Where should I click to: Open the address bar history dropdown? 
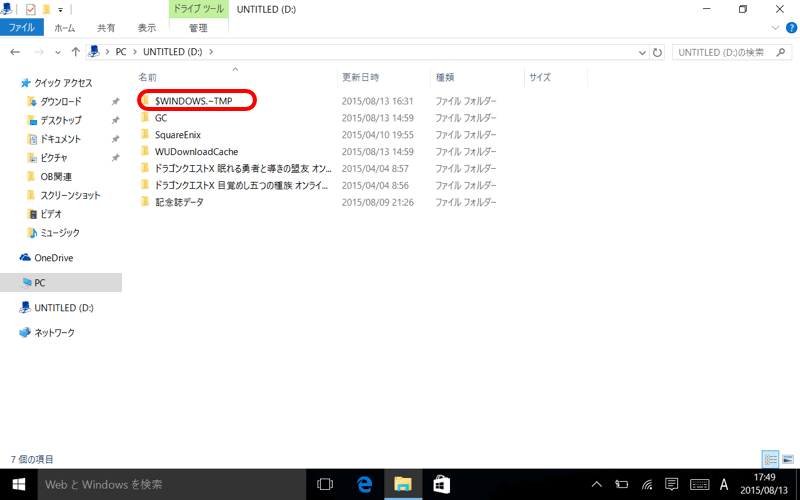(643, 51)
